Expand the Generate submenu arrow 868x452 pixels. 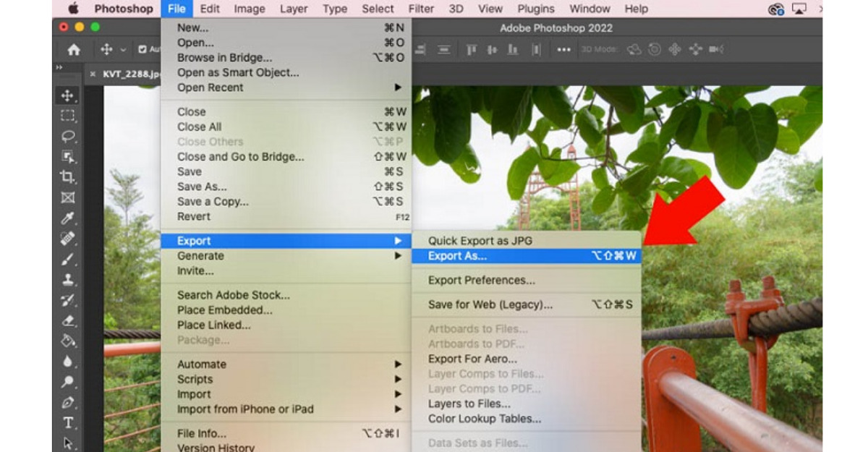click(398, 256)
